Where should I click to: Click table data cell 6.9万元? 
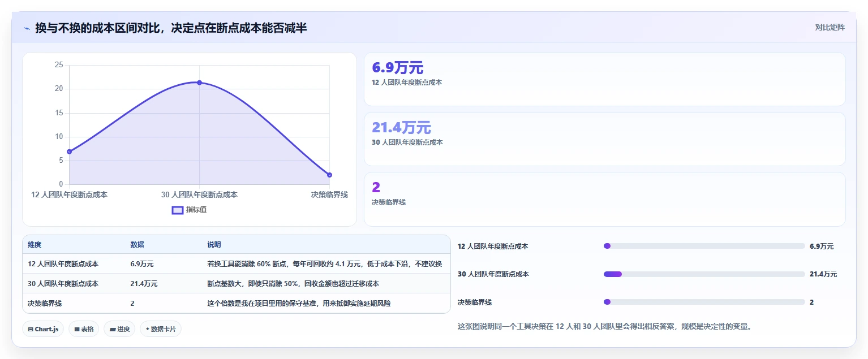point(142,264)
